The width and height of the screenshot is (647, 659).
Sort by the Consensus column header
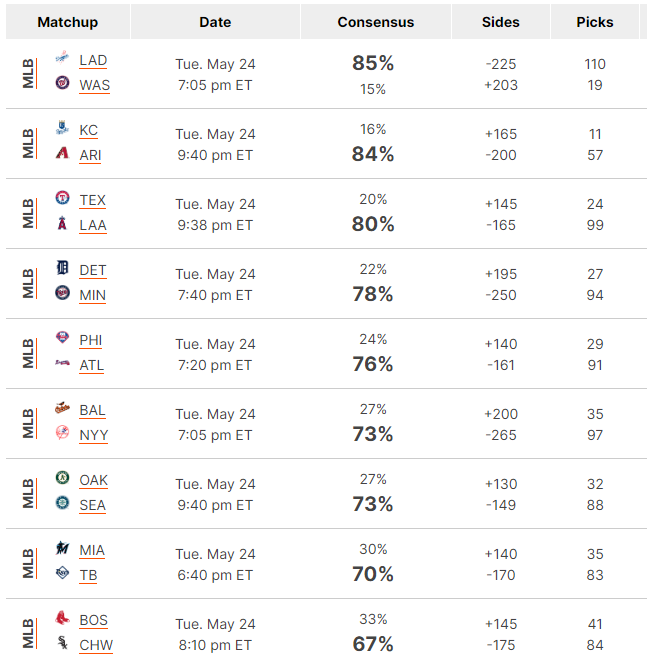pos(375,22)
